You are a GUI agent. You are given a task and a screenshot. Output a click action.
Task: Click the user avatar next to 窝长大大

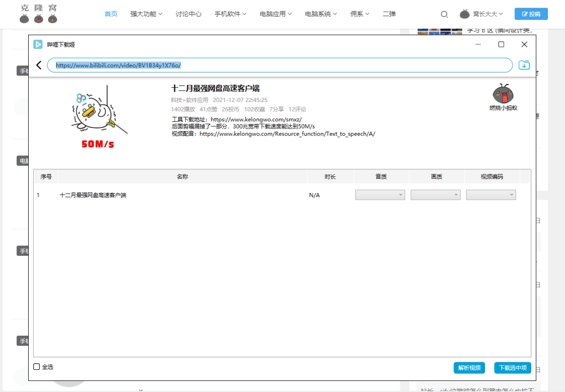(465, 14)
